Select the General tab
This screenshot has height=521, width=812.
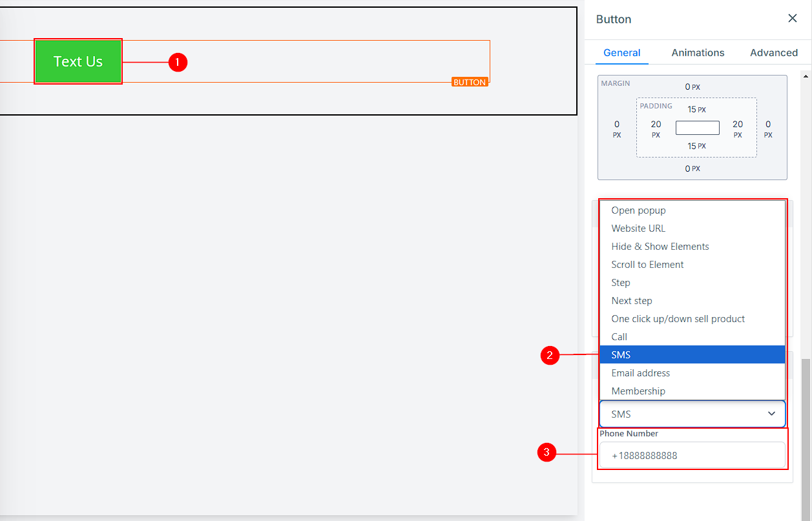click(x=621, y=53)
